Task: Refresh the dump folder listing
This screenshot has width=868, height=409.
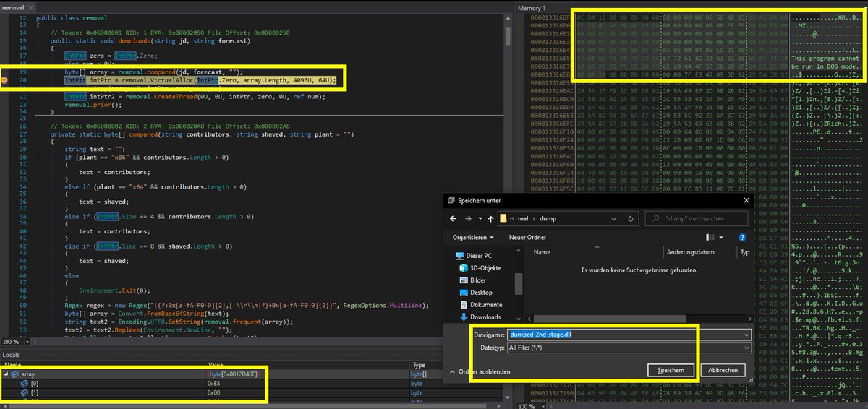Action: tap(631, 218)
